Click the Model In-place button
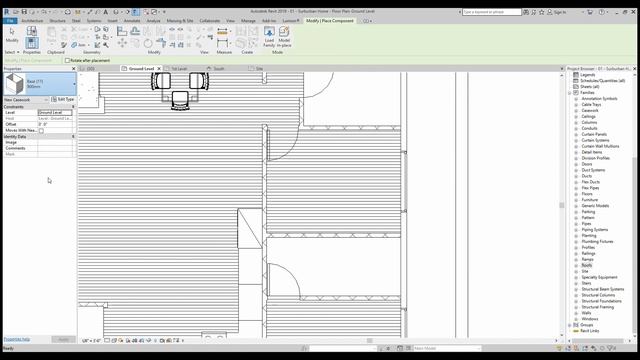Viewport: 640px width, 360px height. coord(284,36)
